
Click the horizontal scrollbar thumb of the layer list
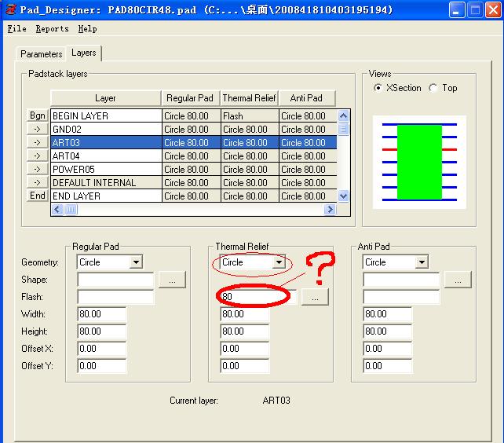[x=71, y=210]
